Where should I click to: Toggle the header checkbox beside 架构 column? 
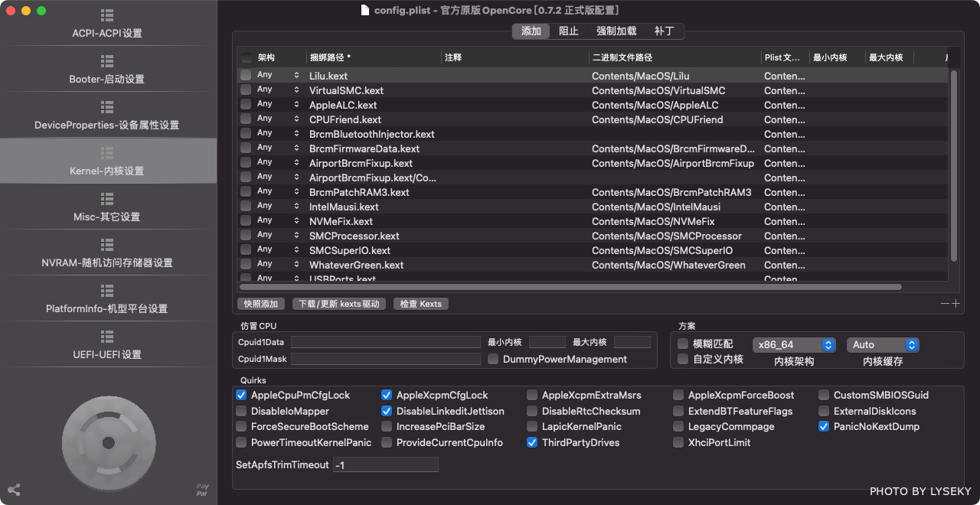tap(247, 57)
